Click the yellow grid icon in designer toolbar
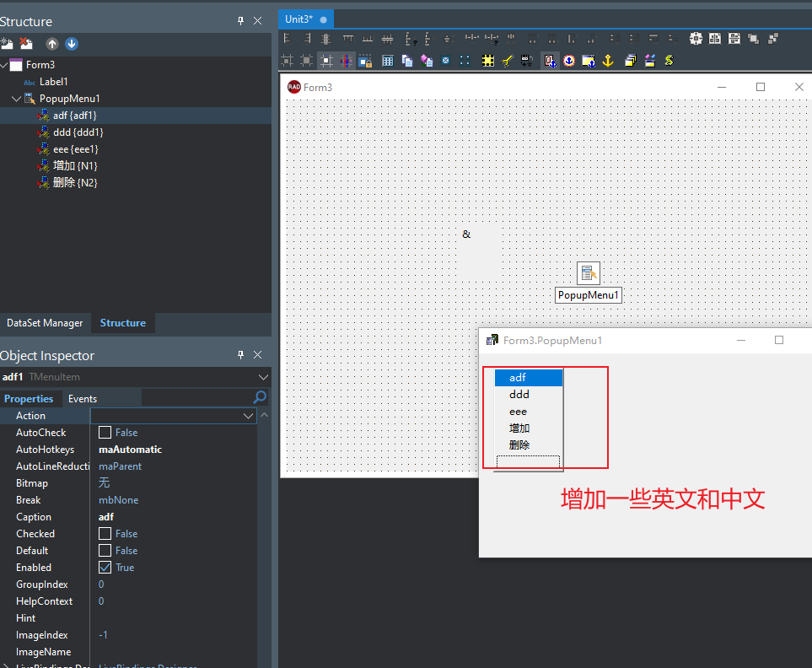 pos(488,61)
